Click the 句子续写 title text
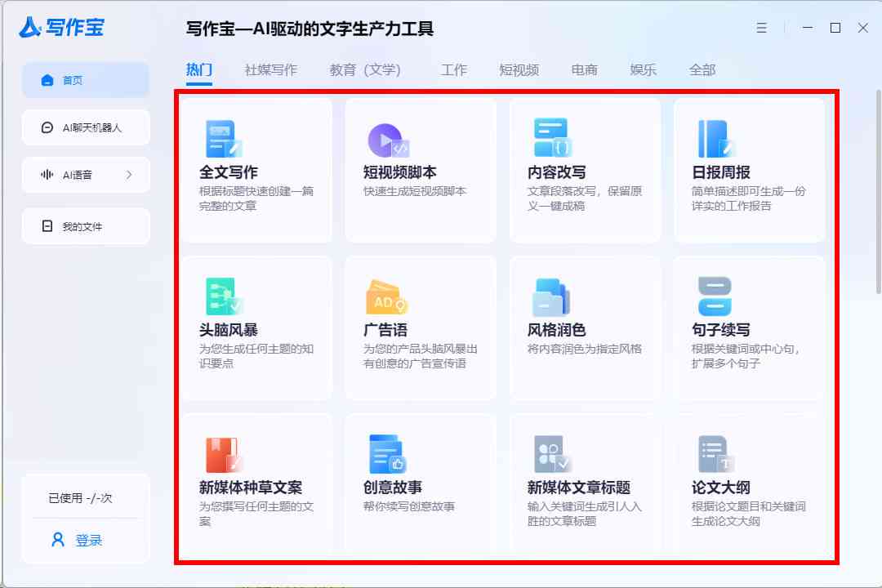This screenshot has width=882, height=588. [721, 330]
